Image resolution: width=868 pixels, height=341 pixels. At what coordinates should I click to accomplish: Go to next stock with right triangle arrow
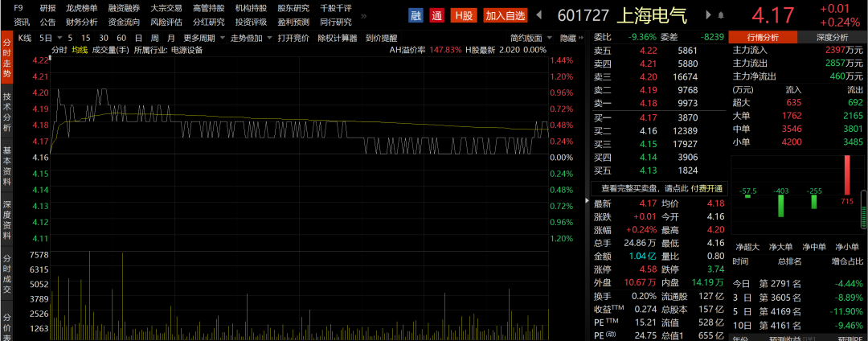708,15
